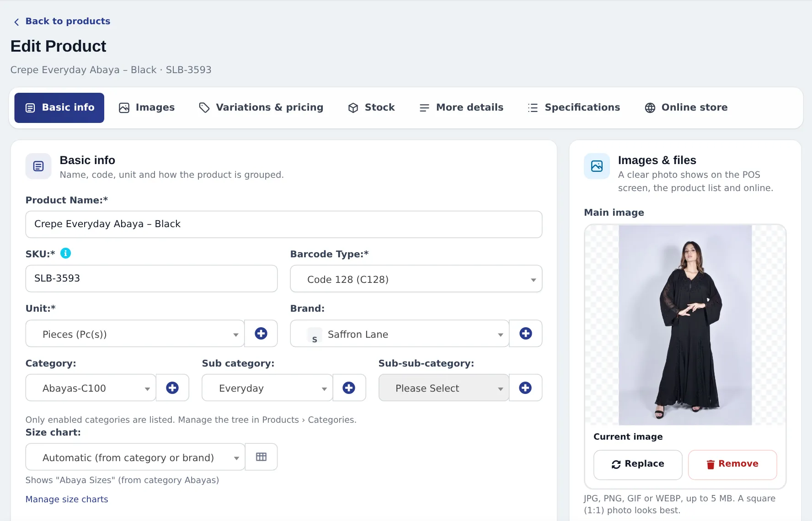Viewport: 812px width, 521px height.
Task: View size chart table icon
Action: [x=261, y=457]
